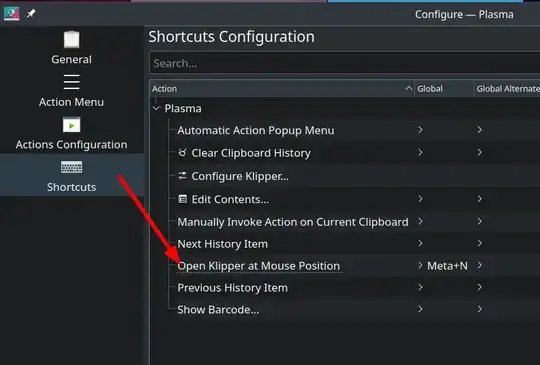This screenshot has width=540, height=365.
Task: Expand Global shortcut for Automatic Action Popup Menu
Action: [420, 130]
